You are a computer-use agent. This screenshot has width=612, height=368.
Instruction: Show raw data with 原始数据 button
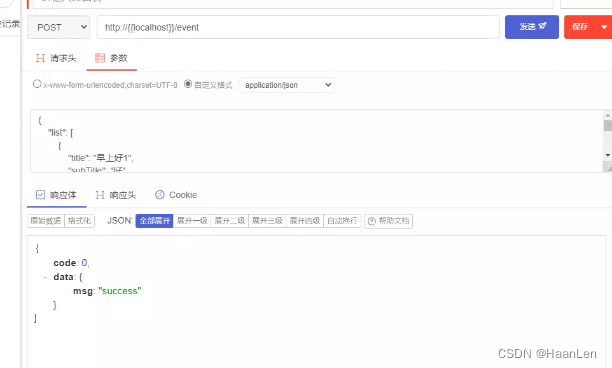[46, 221]
